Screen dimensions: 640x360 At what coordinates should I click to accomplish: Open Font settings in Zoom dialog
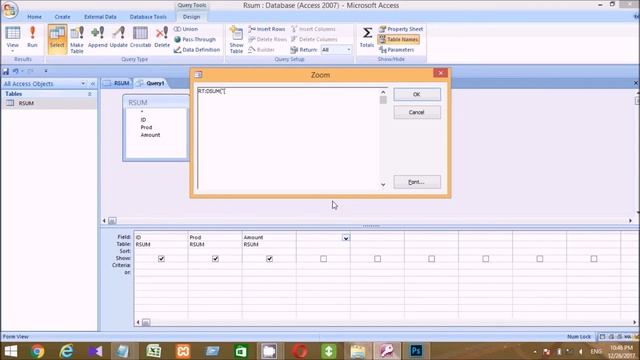(x=417, y=182)
